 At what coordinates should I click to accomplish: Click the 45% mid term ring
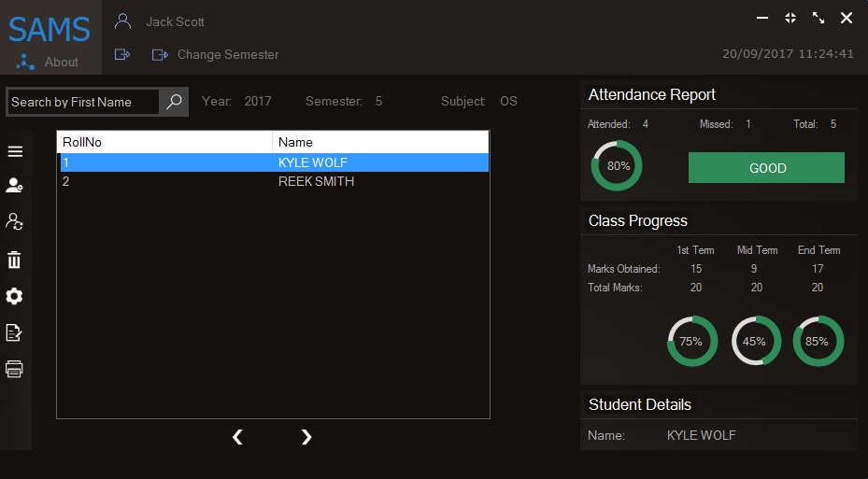pyautogui.click(x=756, y=341)
